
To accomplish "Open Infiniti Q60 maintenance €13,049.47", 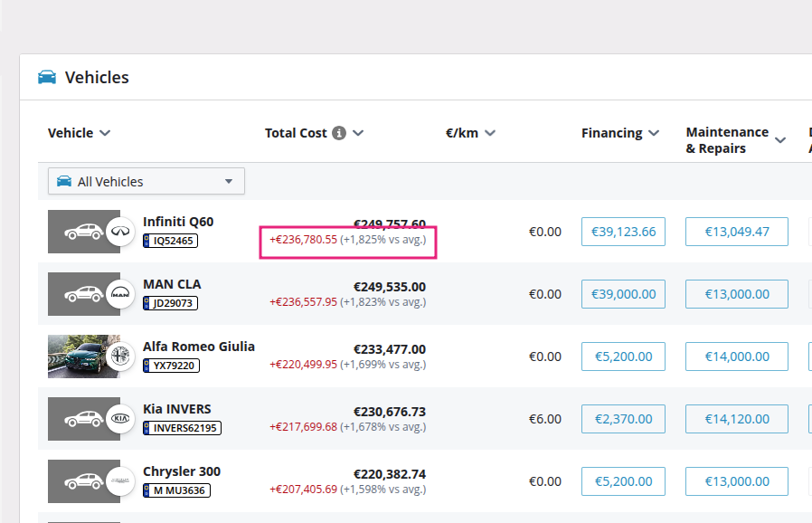I will click(737, 232).
